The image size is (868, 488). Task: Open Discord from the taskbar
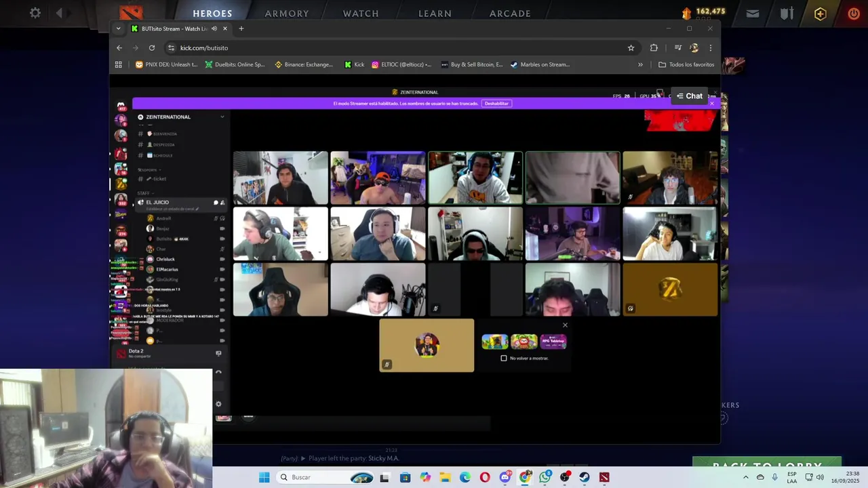tap(505, 477)
